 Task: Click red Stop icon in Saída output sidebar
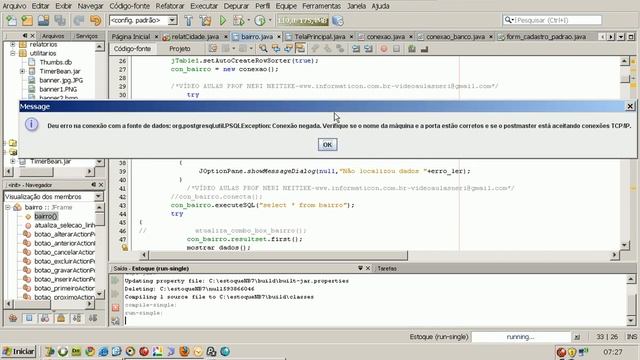coord(116,308)
